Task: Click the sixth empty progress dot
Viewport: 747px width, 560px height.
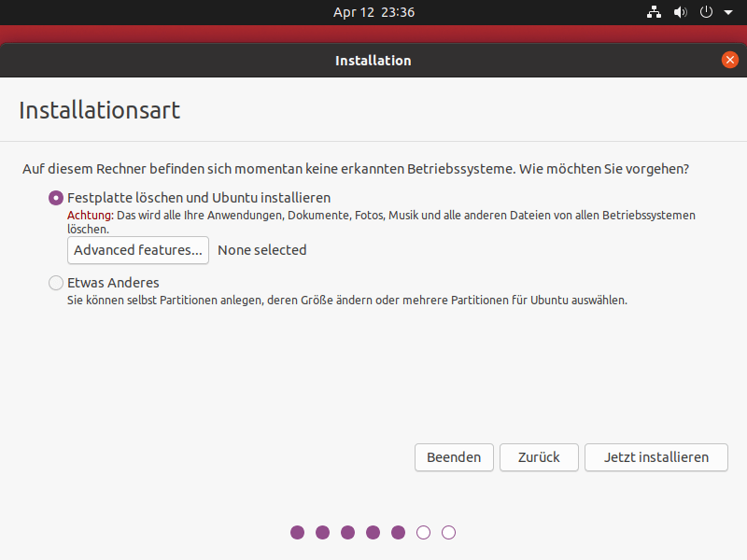Action: pos(424,532)
